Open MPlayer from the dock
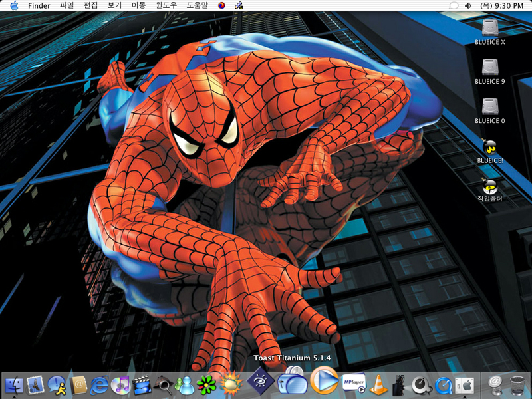532x399 pixels. tap(354, 383)
